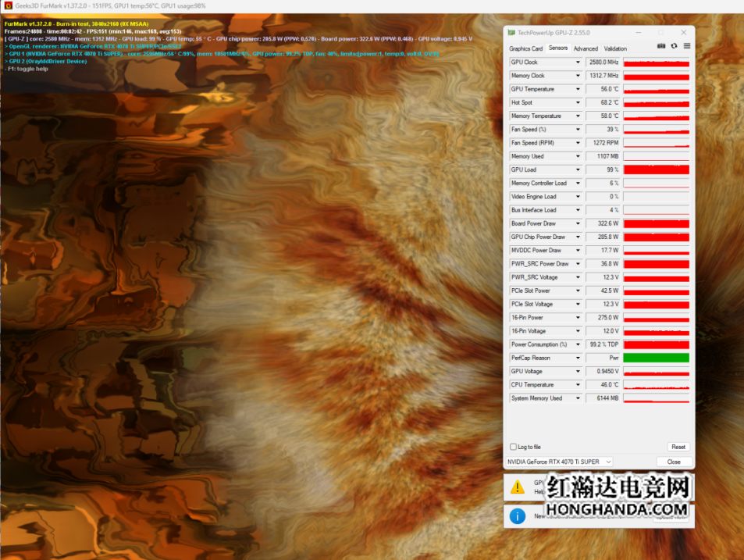
Task: Click the GPU Load red graph
Action: point(657,170)
